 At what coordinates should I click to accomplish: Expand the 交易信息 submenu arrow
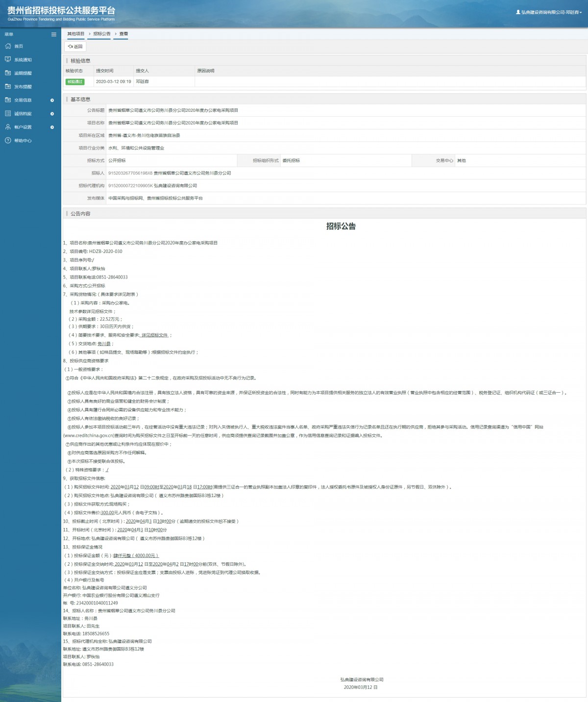pos(52,100)
